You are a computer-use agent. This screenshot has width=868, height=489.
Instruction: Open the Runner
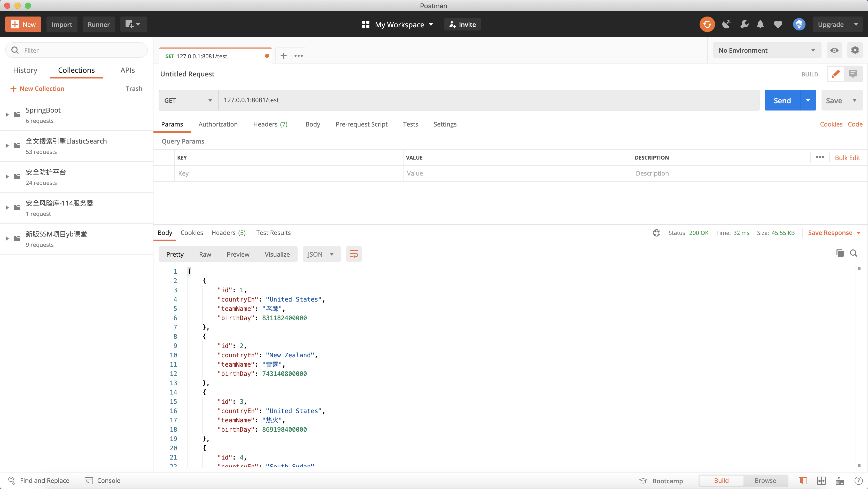(99, 25)
